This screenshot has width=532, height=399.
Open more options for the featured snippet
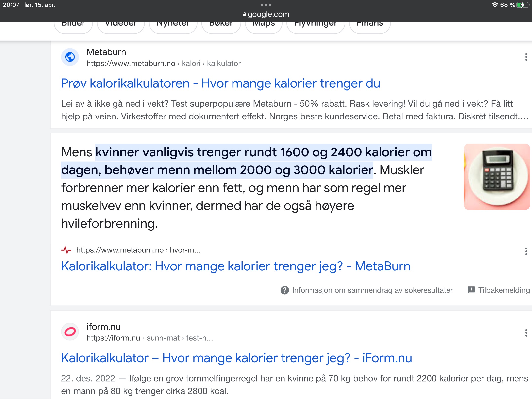click(x=526, y=251)
